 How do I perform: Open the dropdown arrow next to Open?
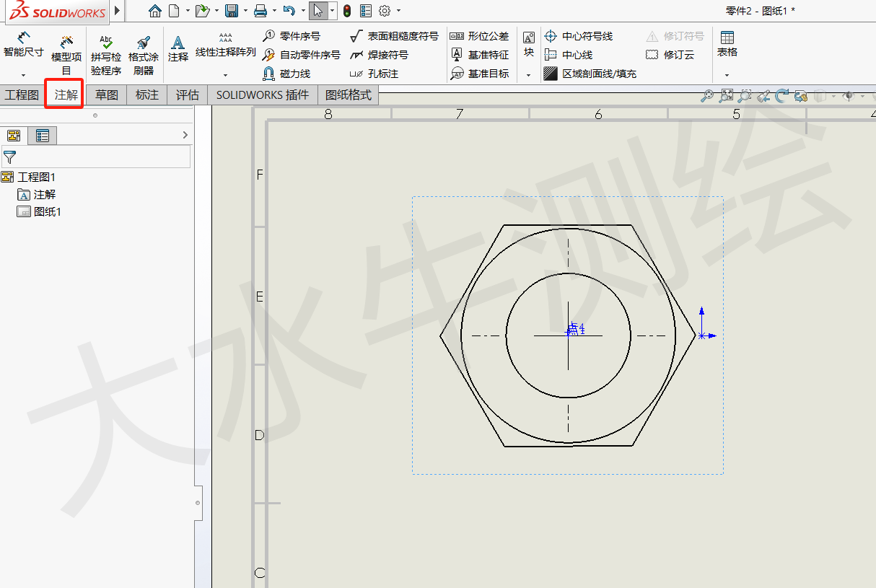pyautogui.click(x=216, y=11)
